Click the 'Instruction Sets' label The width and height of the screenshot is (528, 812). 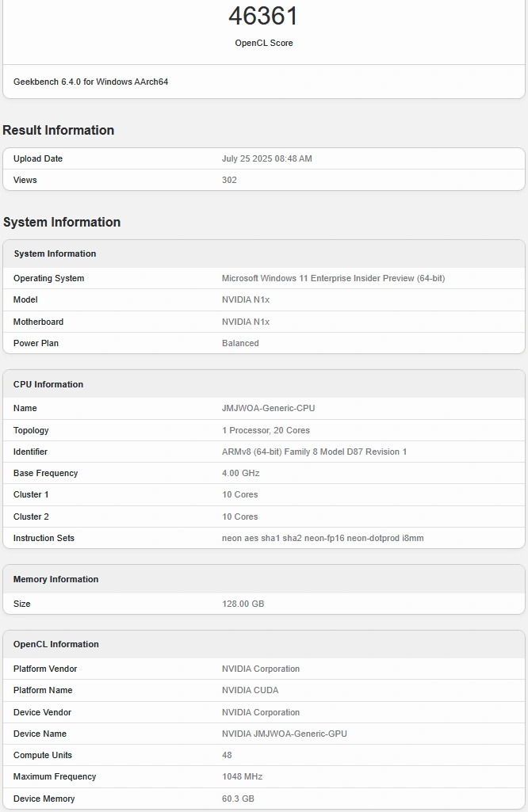click(x=44, y=538)
